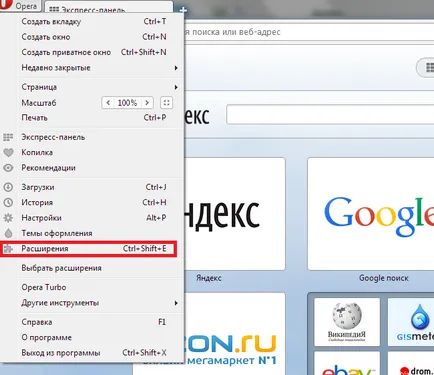434x375 pixels.
Task: Open Расширения menu entry
Action: pos(88,249)
